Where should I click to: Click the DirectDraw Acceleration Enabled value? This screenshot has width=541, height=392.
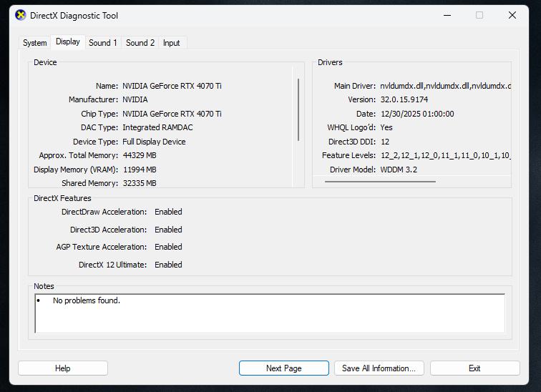pyautogui.click(x=168, y=212)
